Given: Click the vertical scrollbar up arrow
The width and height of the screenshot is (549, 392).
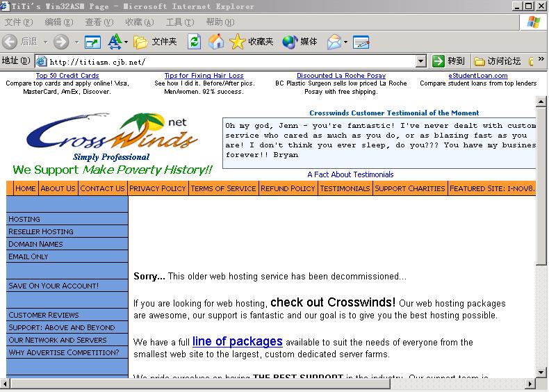Looking at the screenshot, I should pos(541,102).
